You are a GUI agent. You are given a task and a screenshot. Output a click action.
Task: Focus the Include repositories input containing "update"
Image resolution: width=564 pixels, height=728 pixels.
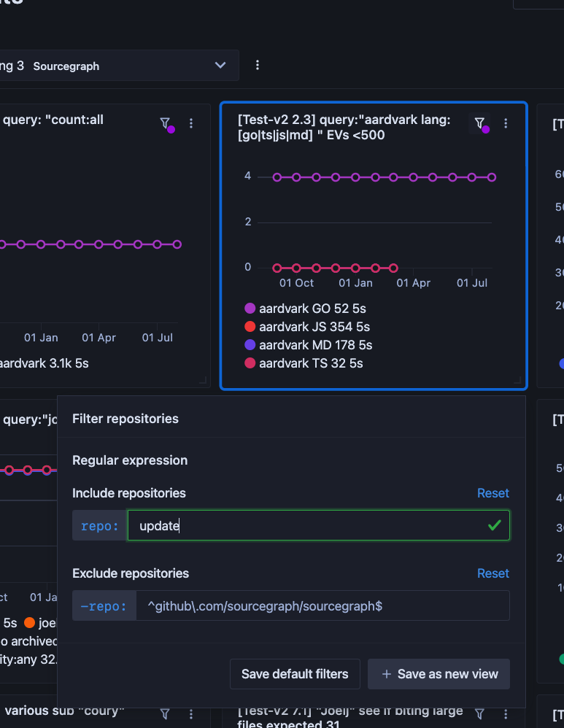(319, 525)
